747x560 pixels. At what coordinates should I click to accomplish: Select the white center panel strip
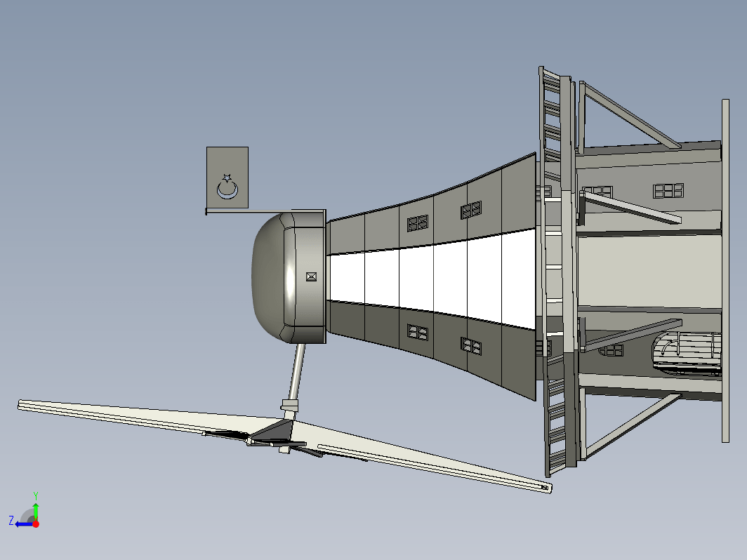432,279
